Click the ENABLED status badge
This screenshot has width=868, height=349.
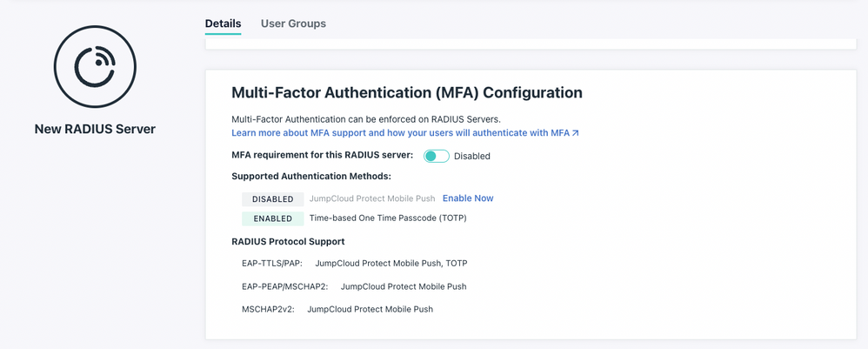[273, 218]
